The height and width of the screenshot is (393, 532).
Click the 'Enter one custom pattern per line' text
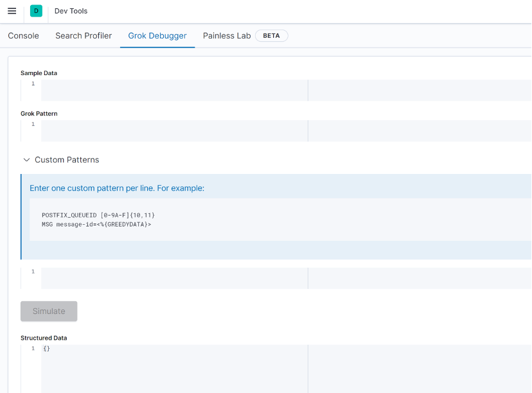coord(117,188)
